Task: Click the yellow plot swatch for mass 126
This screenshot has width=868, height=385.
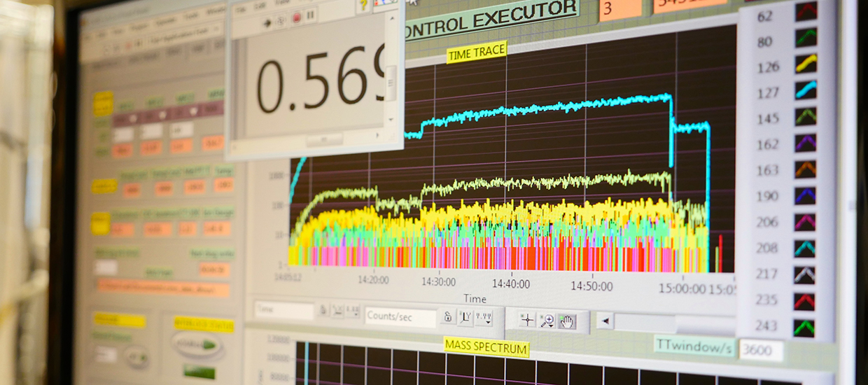Action: tap(806, 64)
